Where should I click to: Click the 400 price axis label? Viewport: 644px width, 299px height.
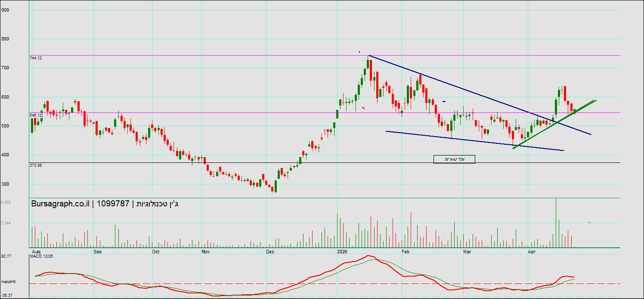6,155
